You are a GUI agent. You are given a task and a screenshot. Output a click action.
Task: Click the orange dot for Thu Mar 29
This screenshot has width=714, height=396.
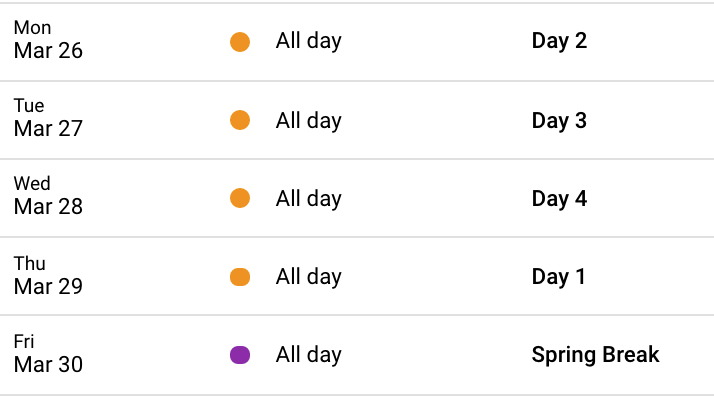tap(240, 277)
